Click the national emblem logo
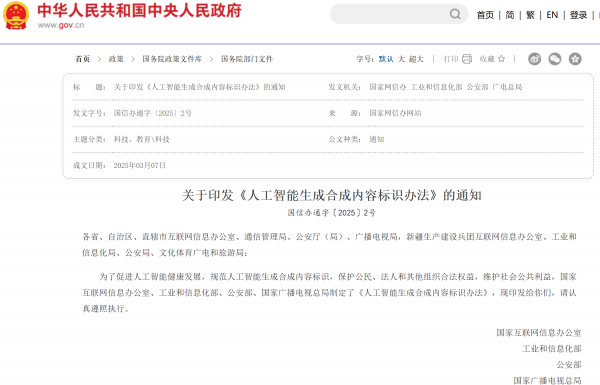This screenshot has height=385, width=600. point(16,15)
